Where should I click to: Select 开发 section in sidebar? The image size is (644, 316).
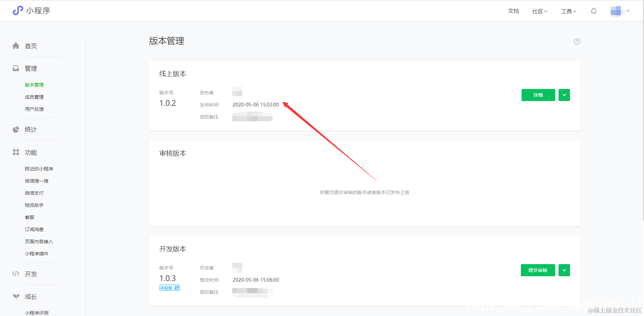[x=31, y=274]
